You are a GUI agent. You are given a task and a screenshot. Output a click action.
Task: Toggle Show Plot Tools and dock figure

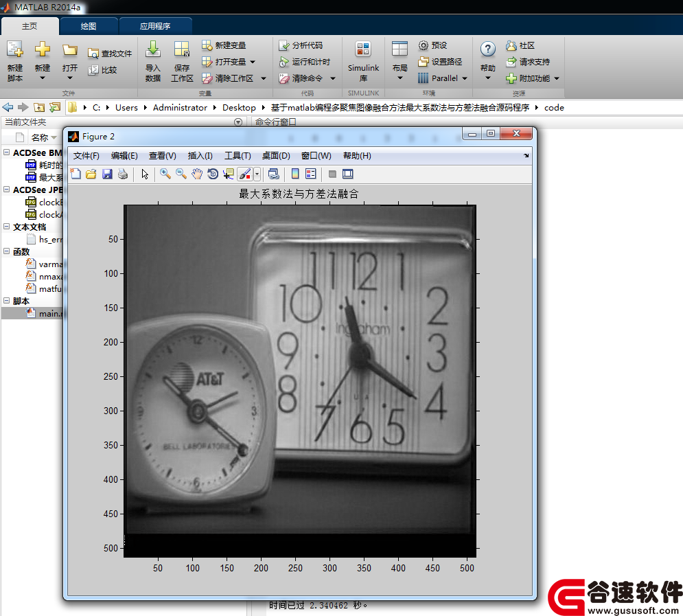(x=347, y=174)
